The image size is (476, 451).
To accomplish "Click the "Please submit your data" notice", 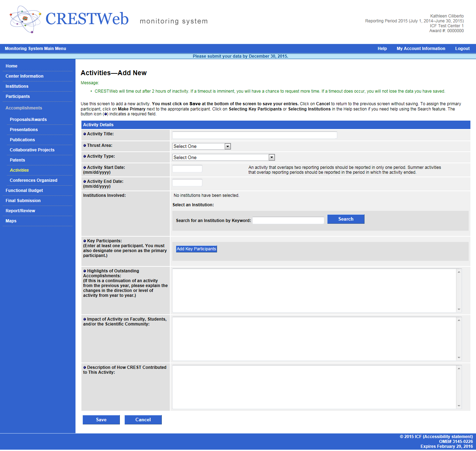I will [240, 56].
